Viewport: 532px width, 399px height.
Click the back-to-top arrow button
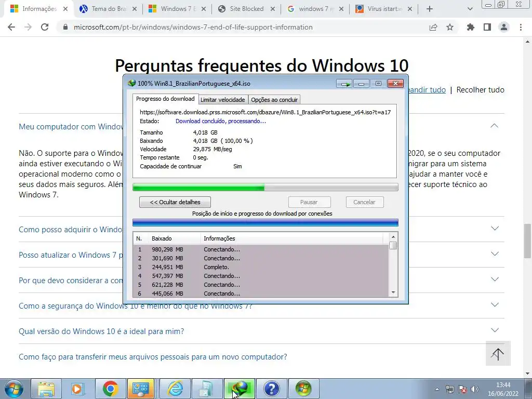click(x=498, y=353)
